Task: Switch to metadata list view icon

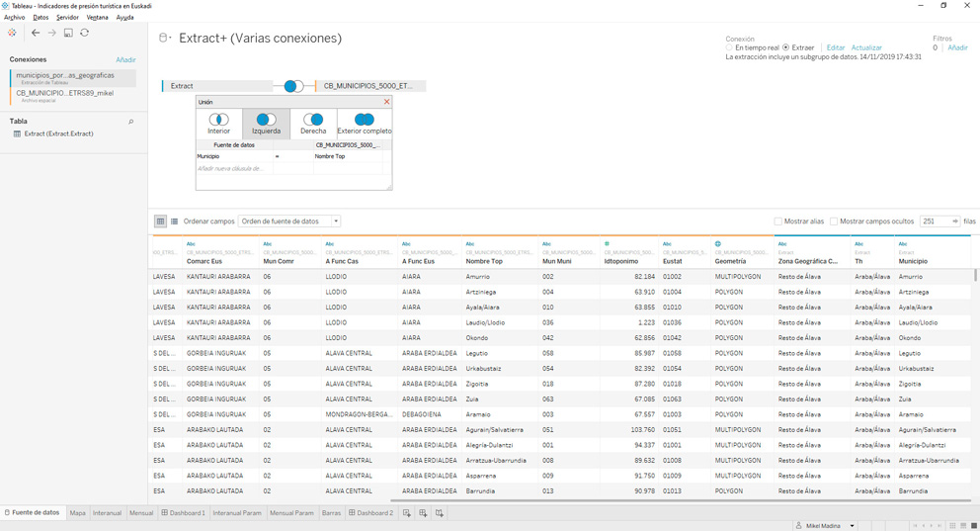Action: [x=175, y=221]
